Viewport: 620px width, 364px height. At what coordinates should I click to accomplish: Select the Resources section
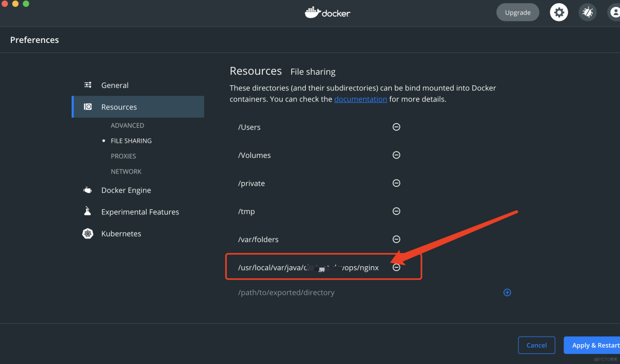tap(138, 107)
